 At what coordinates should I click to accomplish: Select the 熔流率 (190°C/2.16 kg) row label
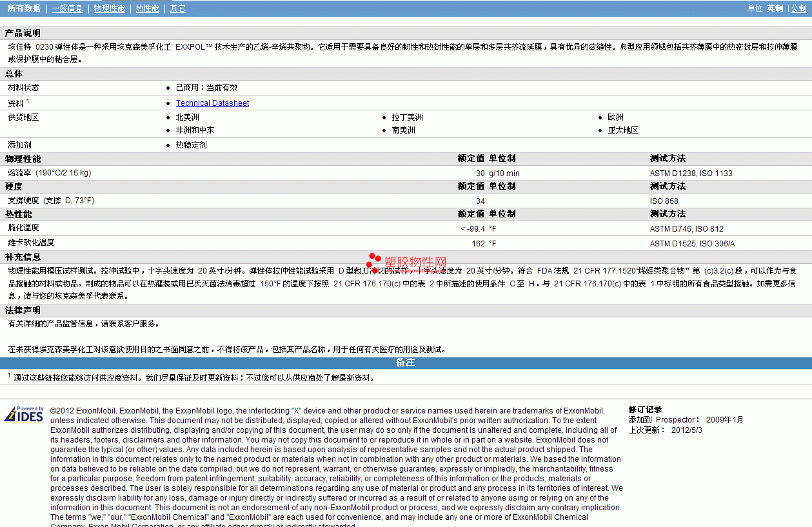coord(50,173)
